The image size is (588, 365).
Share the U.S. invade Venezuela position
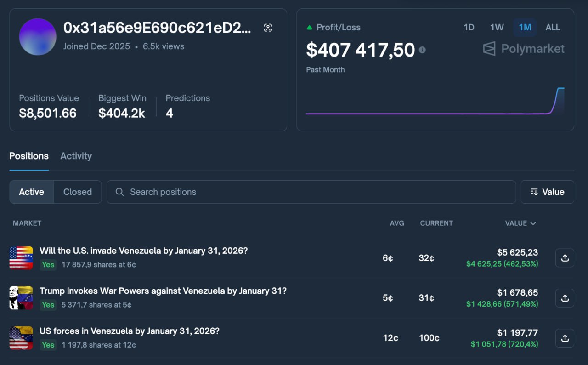point(565,258)
